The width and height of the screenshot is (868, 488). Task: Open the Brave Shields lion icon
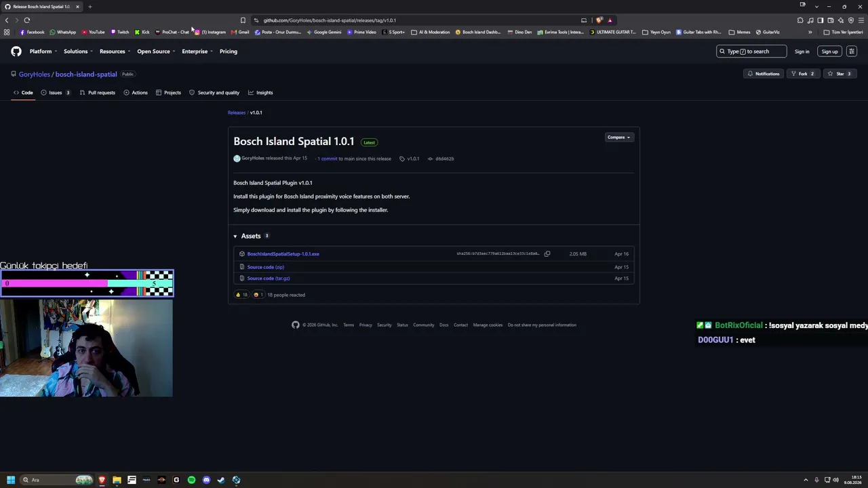tap(599, 20)
